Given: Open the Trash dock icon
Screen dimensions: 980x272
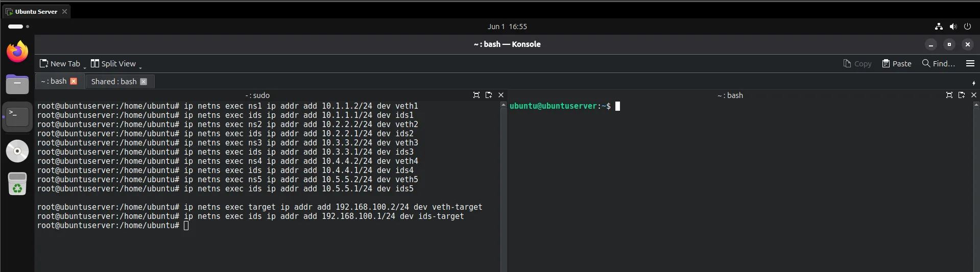Looking at the screenshot, I should pos(17,184).
